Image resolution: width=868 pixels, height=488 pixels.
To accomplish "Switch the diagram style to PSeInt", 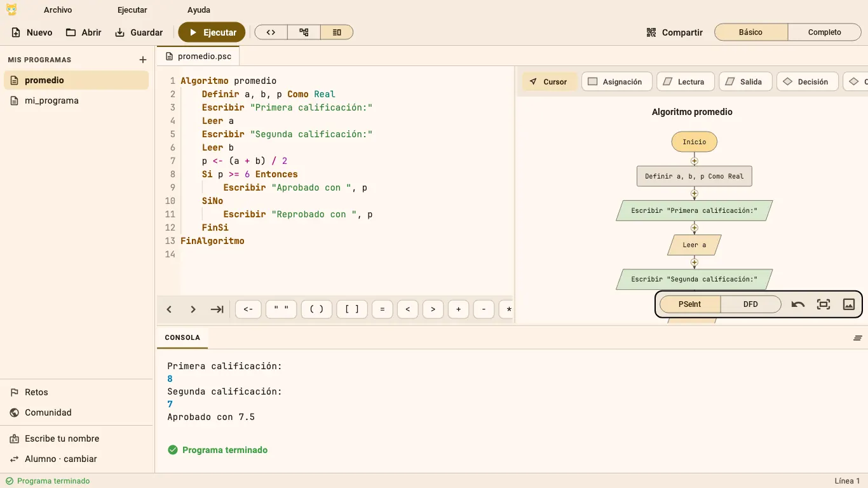I will (x=690, y=304).
